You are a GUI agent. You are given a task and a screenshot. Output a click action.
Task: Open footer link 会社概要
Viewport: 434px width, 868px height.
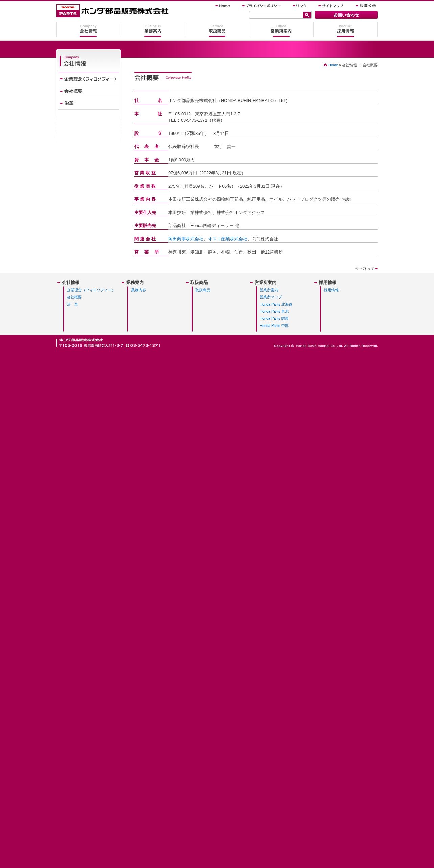(74, 297)
